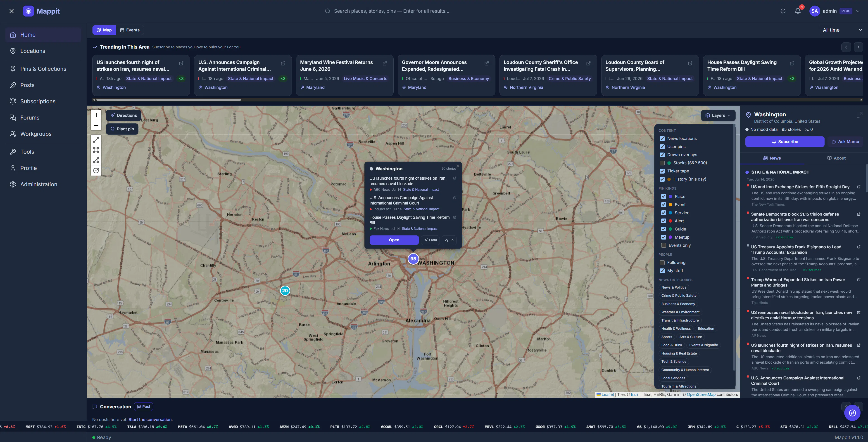The width and height of the screenshot is (868, 442).
Task: Open the About tab in Washington panel
Action: tap(836, 158)
